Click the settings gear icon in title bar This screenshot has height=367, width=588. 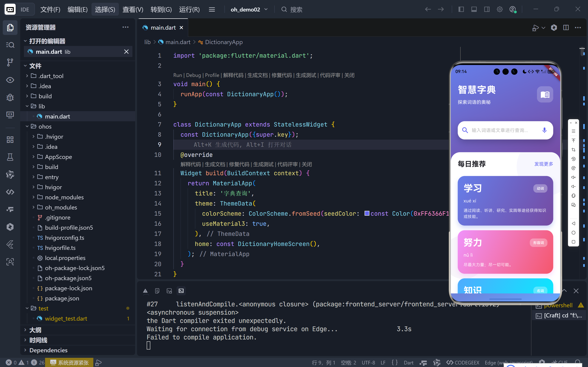coord(500,9)
